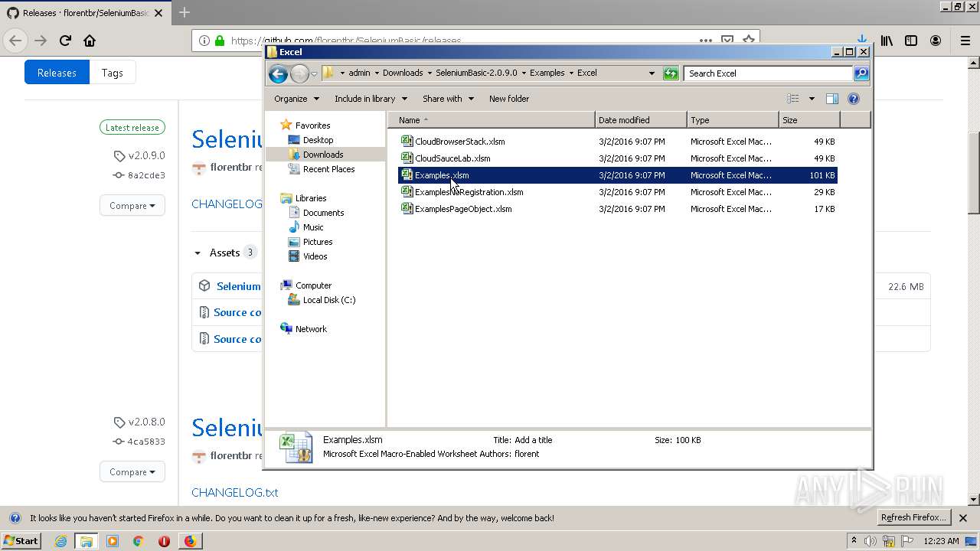Show hidden system tray icons
The width and height of the screenshot is (980, 551).
pos(854,541)
